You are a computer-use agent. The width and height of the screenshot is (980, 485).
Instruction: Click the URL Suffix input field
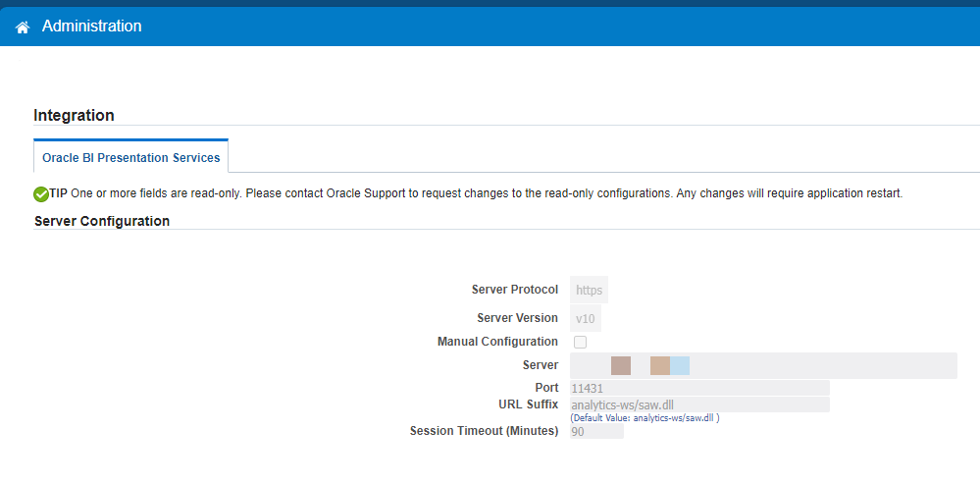tap(699, 404)
